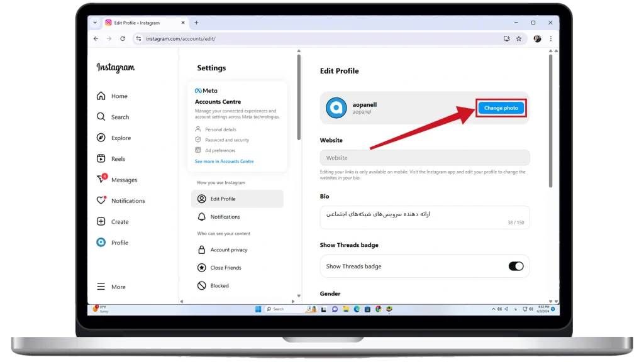The height and width of the screenshot is (362, 644).
Task: Go forward in the browser
Action: click(x=109, y=38)
